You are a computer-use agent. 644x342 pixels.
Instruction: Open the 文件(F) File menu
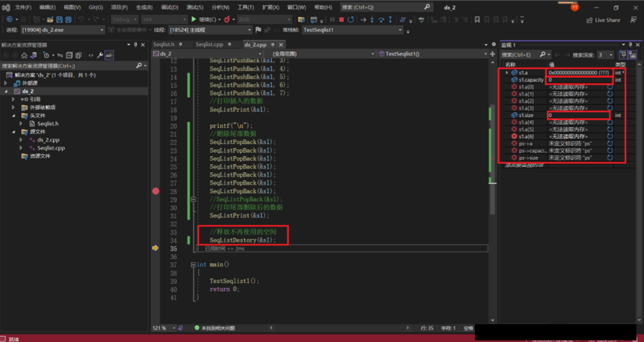(x=23, y=8)
